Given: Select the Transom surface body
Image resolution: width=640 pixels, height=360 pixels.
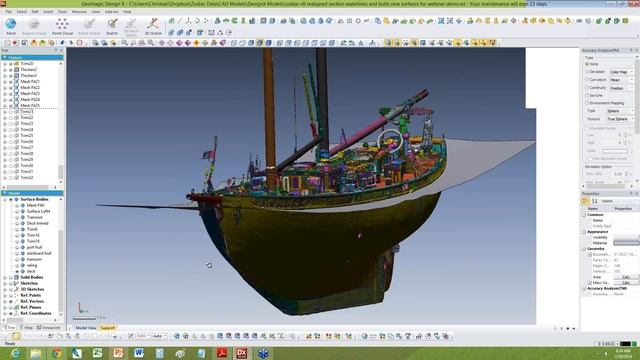Looking at the screenshot, I should click(x=34, y=217).
